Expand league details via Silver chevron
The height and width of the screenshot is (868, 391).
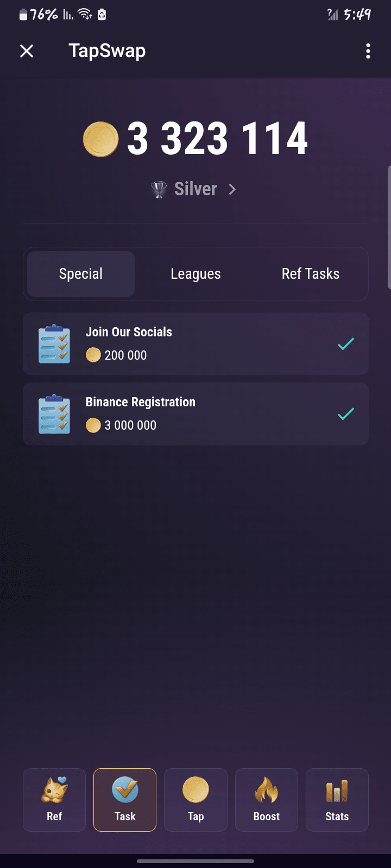click(232, 189)
